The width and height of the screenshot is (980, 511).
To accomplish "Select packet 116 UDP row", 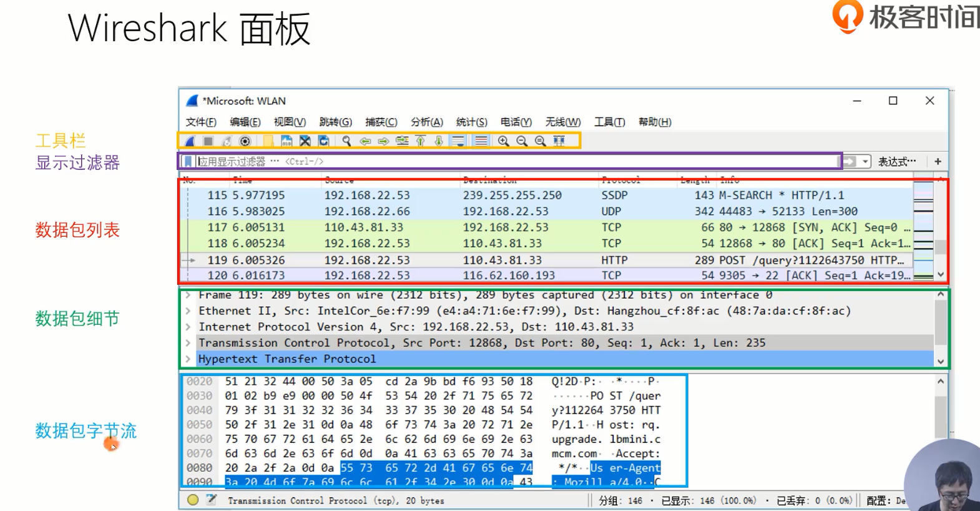I will click(x=547, y=212).
